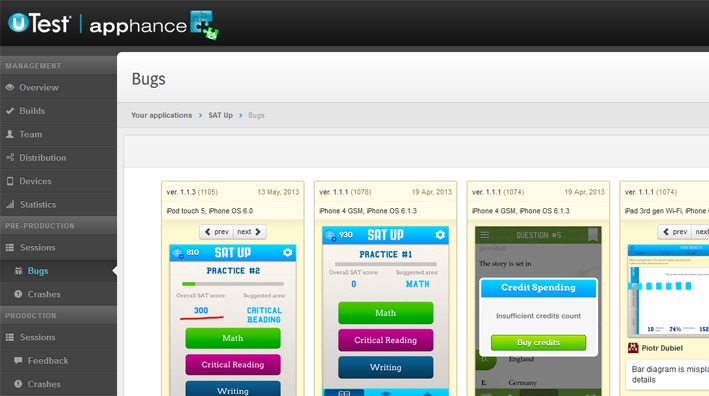Click the settings gear in first SAT UP screenshot
This screenshot has height=396, width=709.
[x=287, y=252]
